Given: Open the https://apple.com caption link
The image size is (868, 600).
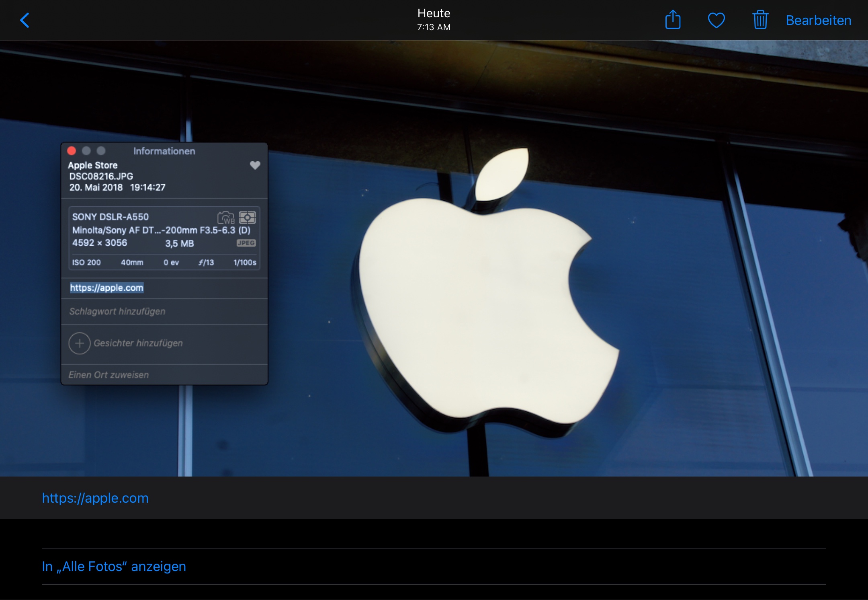Looking at the screenshot, I should [95, 498].
